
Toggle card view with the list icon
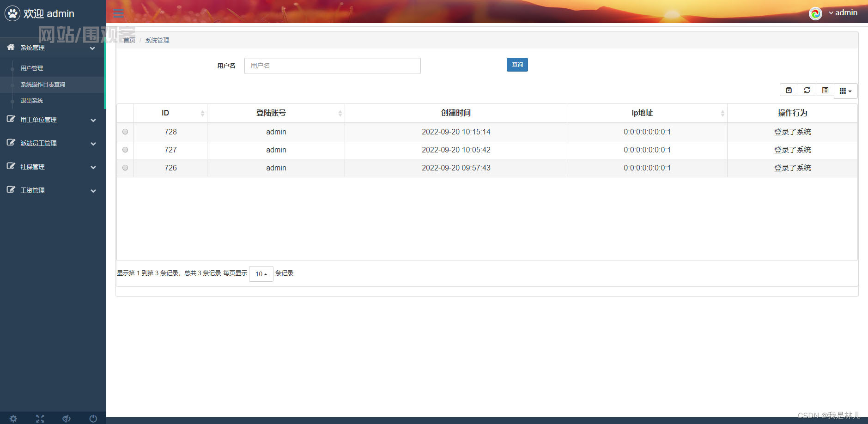(825, 90)
